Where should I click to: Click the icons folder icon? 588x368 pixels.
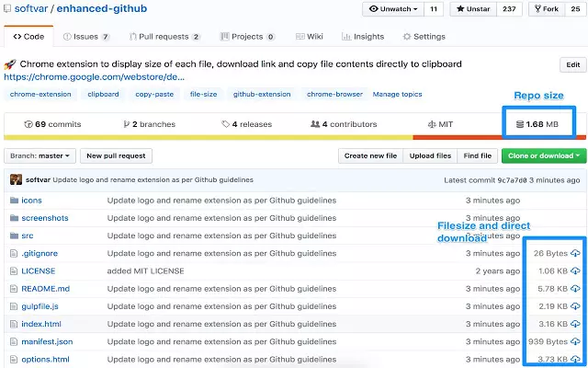tap(15, 201)
